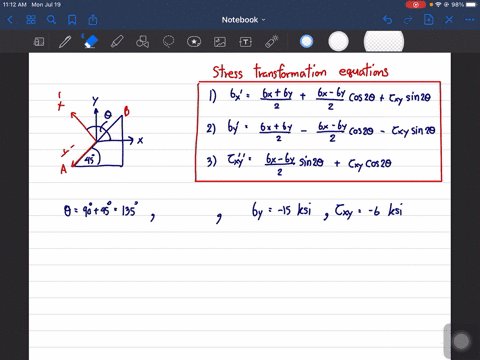Tap the red 'Stress transformation equations' heading
The image size is (480, 360).
300,71
